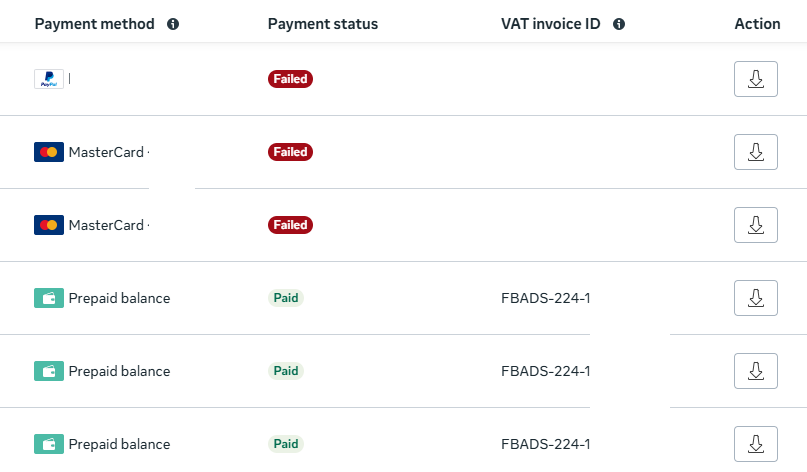Click the Payment status column header
This screenshot has width=807, height=472.
coord(322,24)
